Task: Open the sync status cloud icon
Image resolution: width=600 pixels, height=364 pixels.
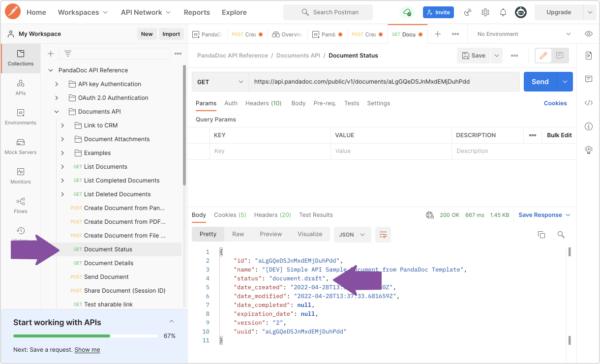Action: [x=407, y=12]
